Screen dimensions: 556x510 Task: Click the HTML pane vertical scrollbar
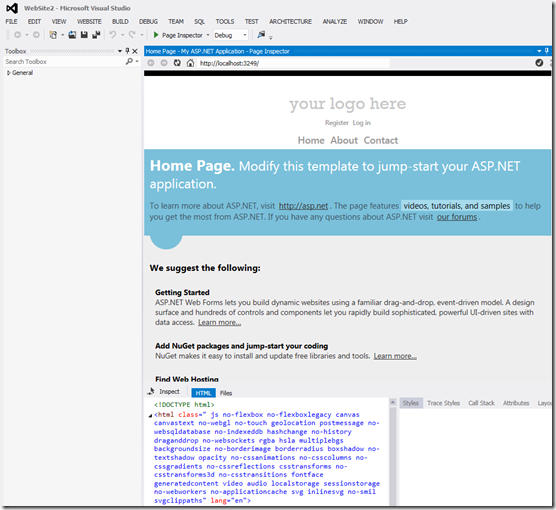(393, 453)
